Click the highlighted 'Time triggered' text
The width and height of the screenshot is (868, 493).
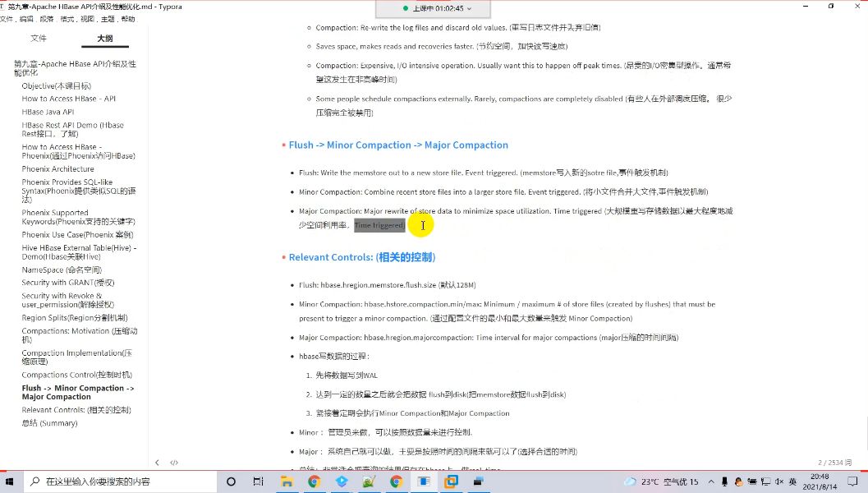(x=379, y=225)
